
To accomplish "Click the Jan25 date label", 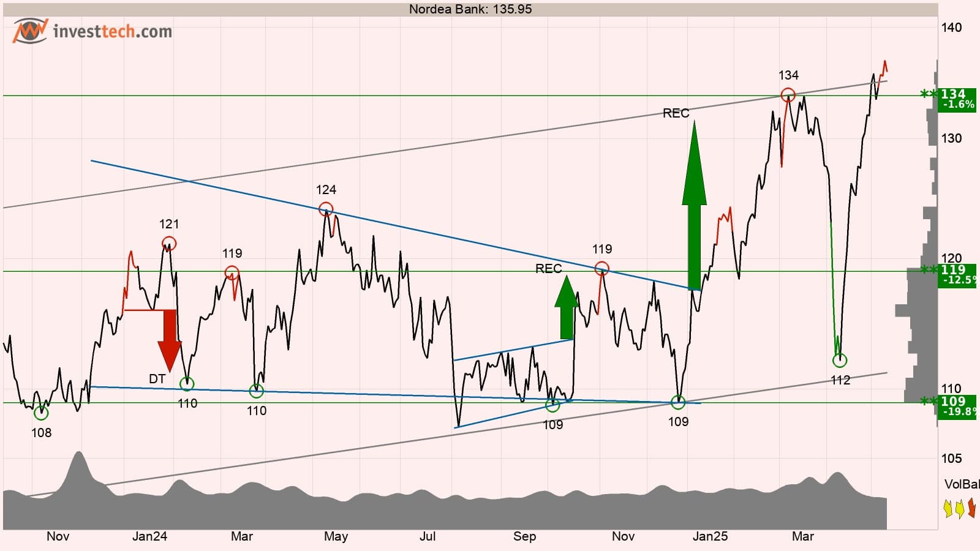I will click(710, 536).
